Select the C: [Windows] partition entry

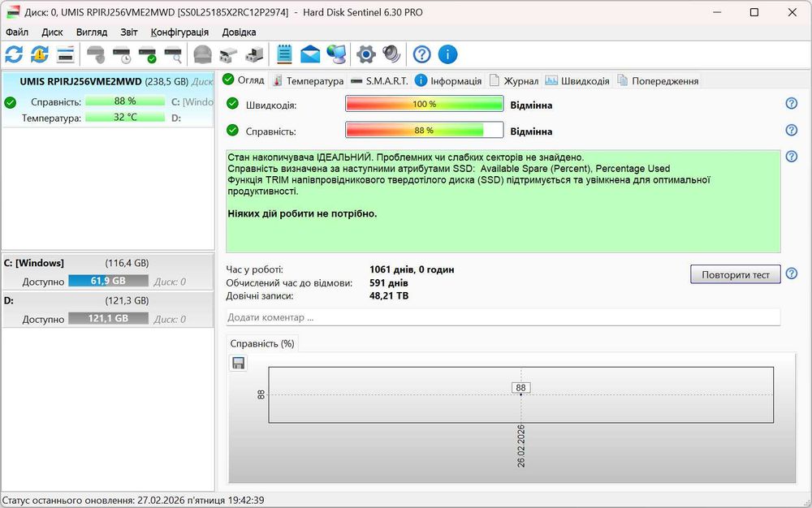click(108, 272)
